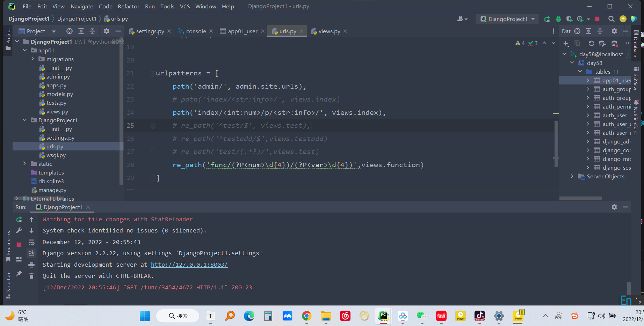Open the Notifications side panel

(x=636, y=117)
